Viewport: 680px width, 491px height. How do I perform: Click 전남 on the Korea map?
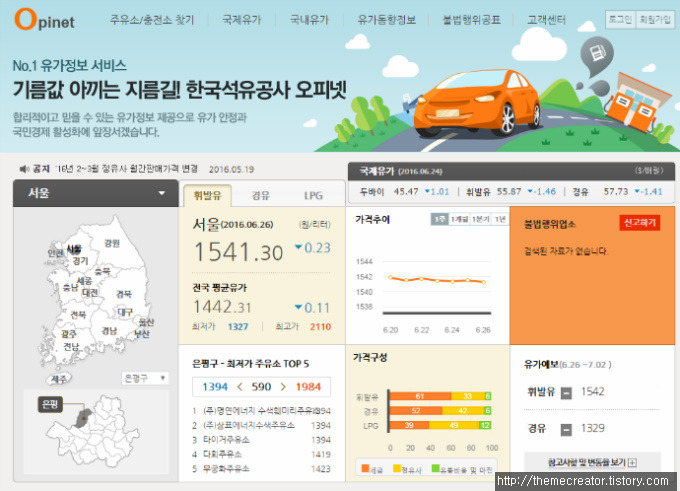72,347
